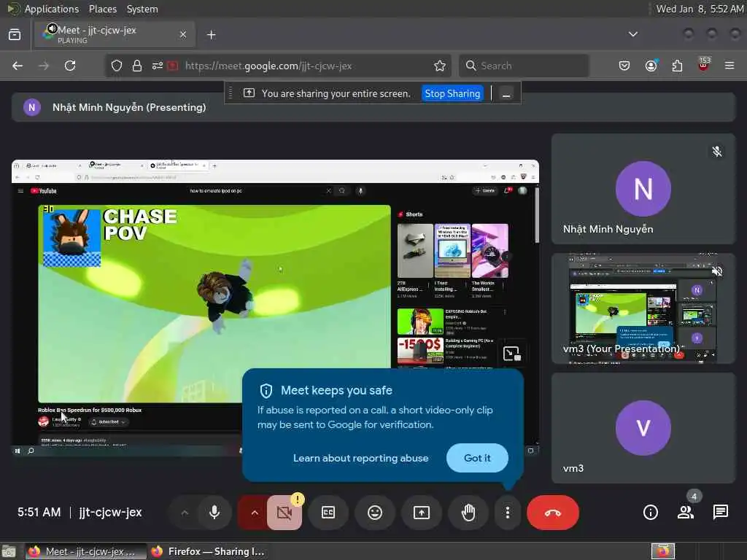747x560 pixels.
Task: Click Stop Sharing button
Action: pos(452,93)
